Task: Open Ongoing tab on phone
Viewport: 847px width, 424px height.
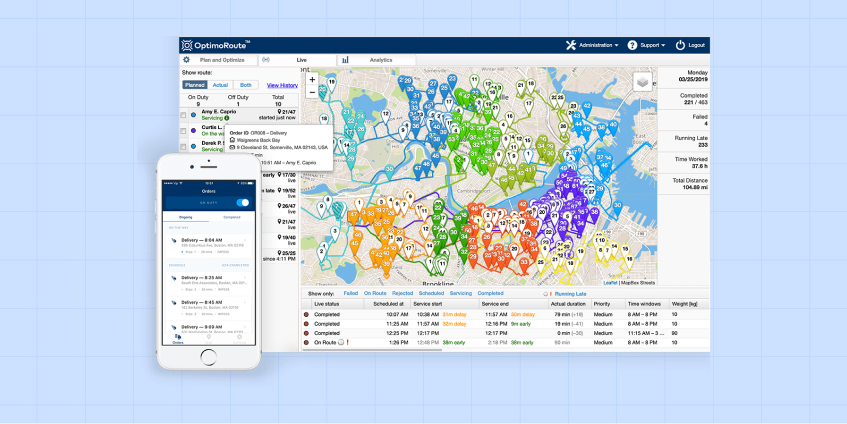Action: pos(186,217)
